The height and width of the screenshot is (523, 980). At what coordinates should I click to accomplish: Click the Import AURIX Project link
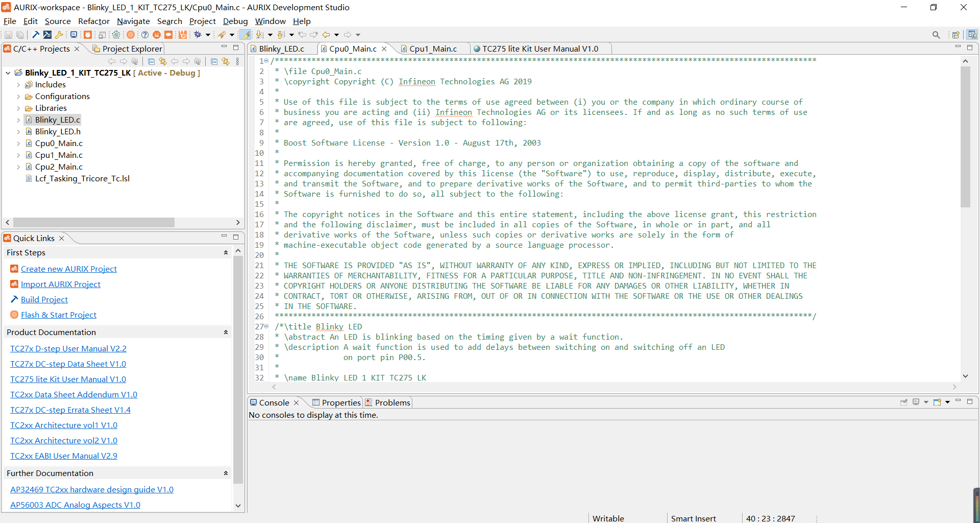tap(61, 284)
